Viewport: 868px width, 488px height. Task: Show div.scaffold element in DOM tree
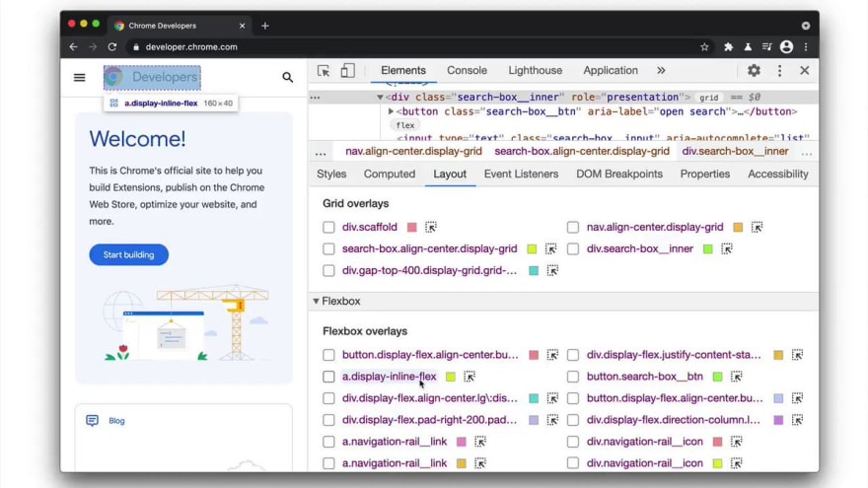(x=431, y=227)
